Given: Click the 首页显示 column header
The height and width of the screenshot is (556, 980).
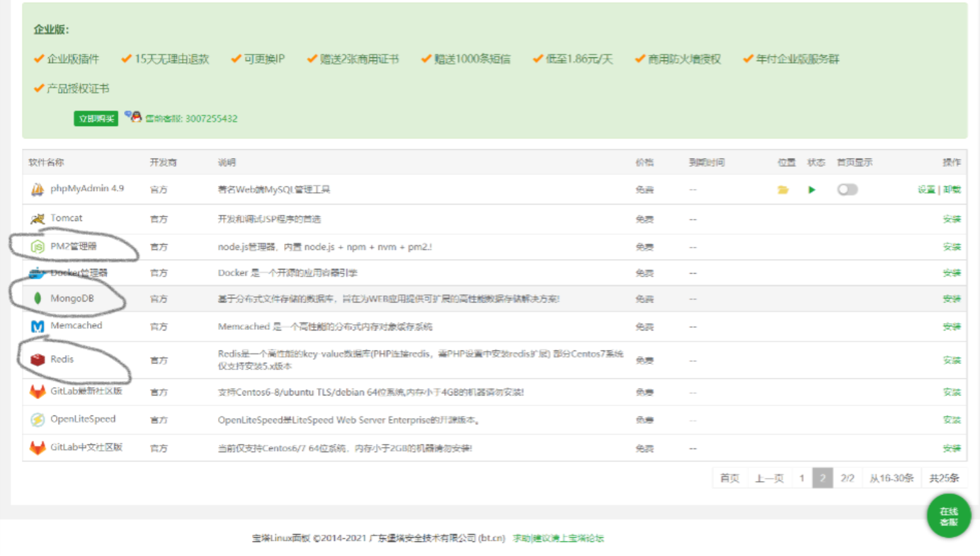Looking at the screenshot, I should click(x=855, y=162).
